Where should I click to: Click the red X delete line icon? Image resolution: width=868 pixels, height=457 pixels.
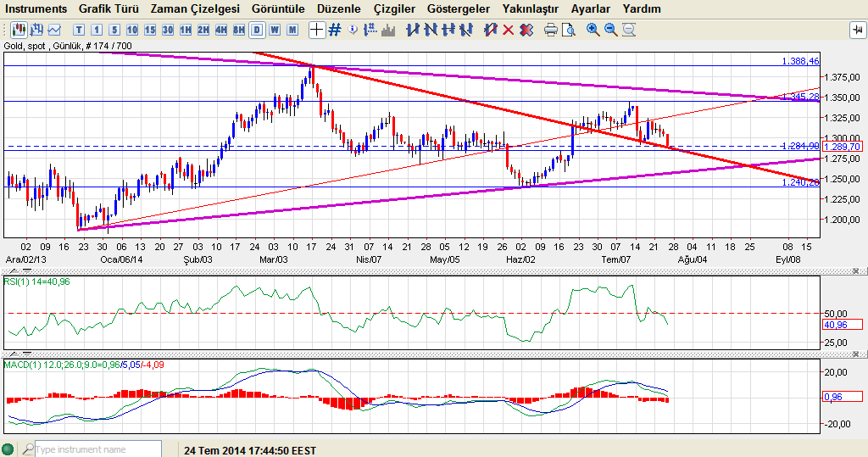509,30
